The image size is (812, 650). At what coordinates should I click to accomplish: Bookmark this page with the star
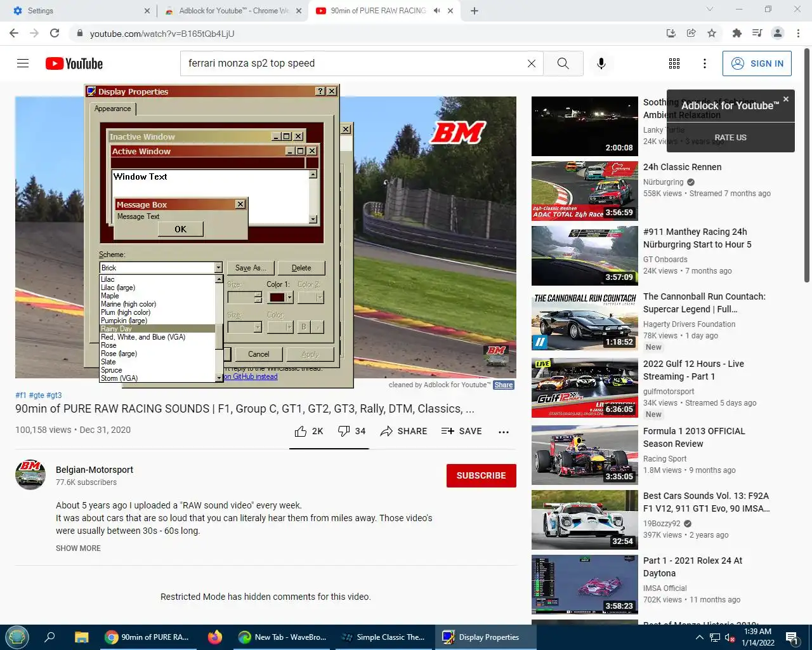(712, 33)
